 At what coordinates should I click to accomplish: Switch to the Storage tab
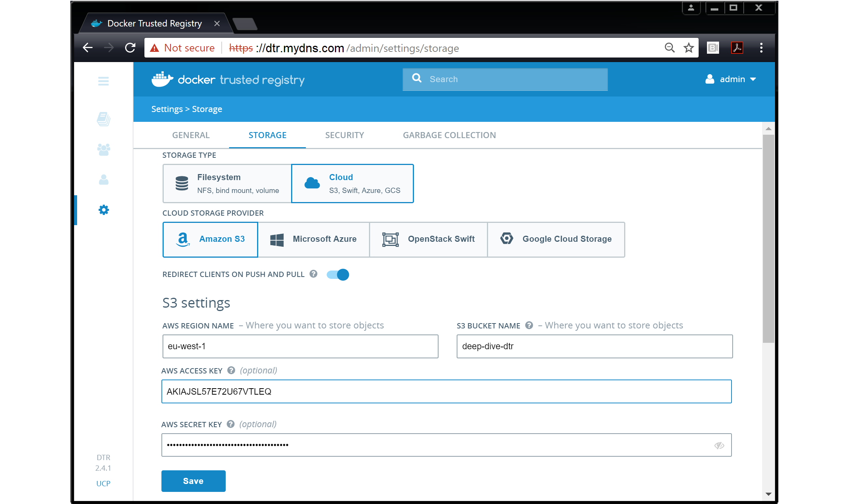click(x=267, y=135)
